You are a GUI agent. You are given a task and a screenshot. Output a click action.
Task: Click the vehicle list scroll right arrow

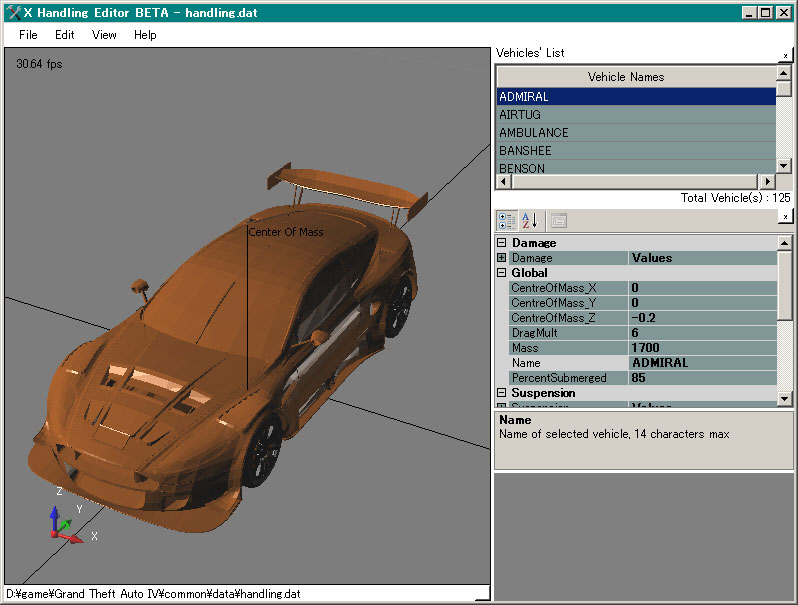(767, 181)
